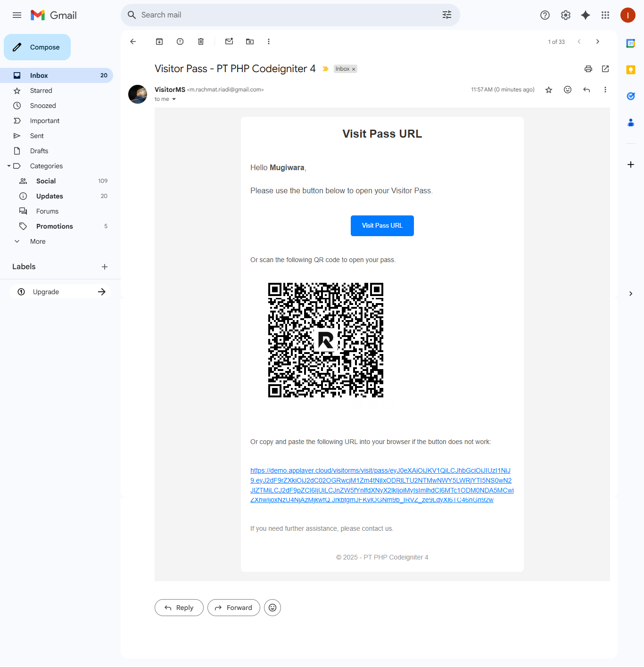Open the email in a new window
This screenshot has height=667, width=644.
[605, 69]
